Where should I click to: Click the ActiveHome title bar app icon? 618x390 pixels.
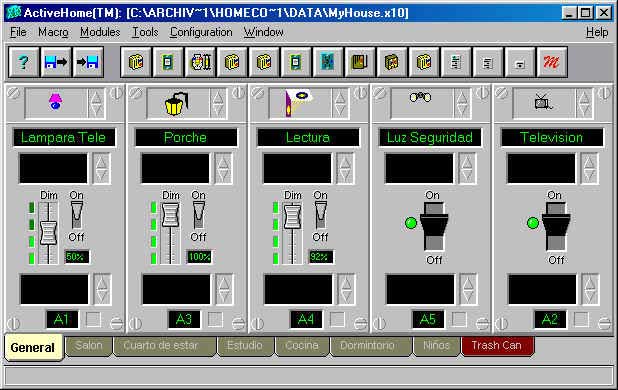point(14,13)
